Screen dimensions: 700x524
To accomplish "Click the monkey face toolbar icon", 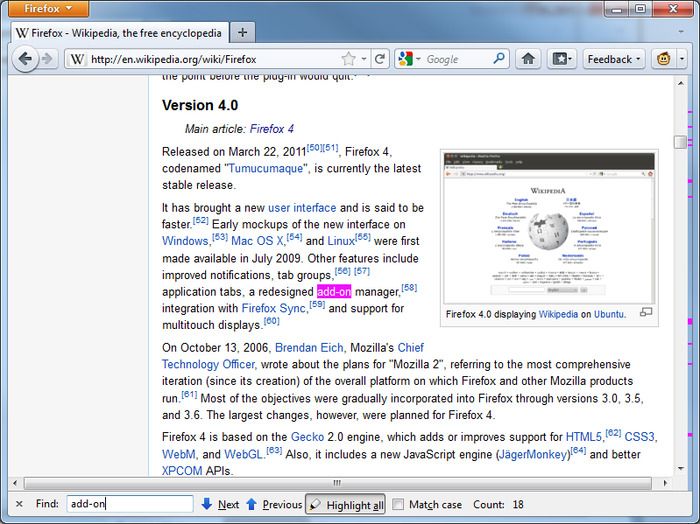I will click(x=663, y=59).
